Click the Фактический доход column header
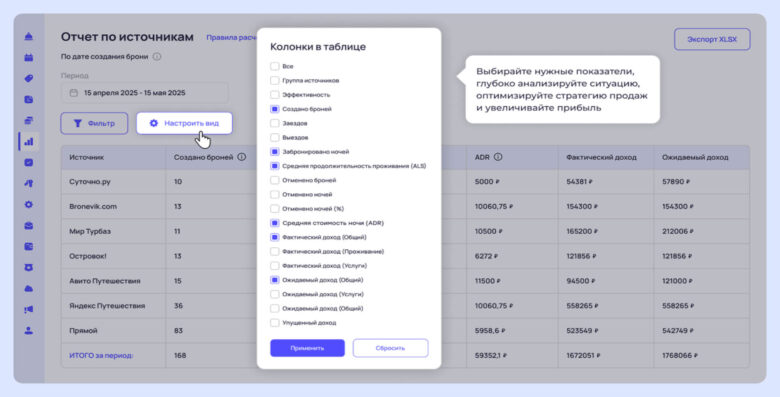The height and width of the screenshot is (397, 780). click(x=601, y=157)
